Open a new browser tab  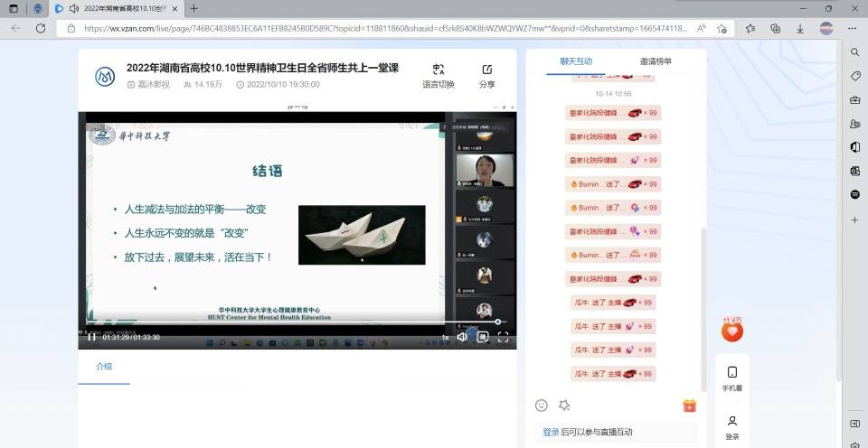click(193, 8)
